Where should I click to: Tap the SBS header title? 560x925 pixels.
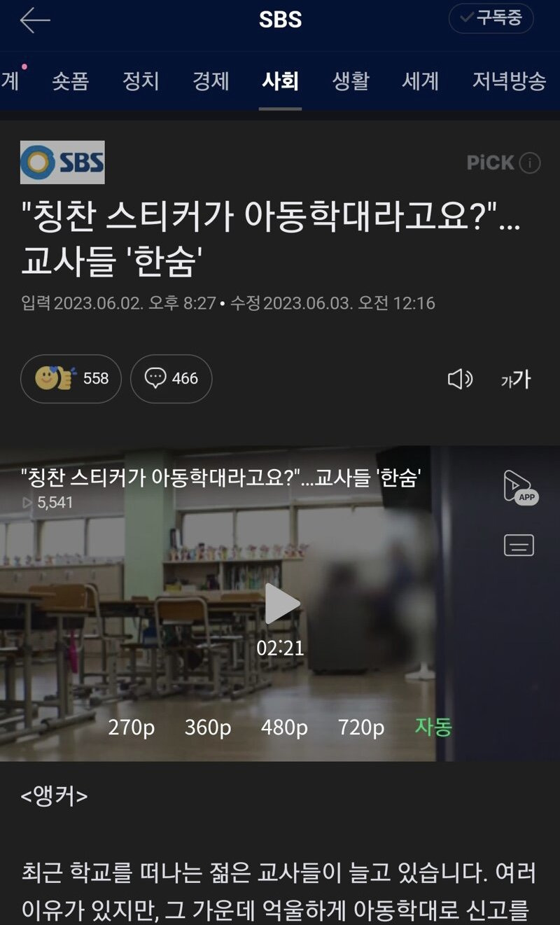pos(280,20)
